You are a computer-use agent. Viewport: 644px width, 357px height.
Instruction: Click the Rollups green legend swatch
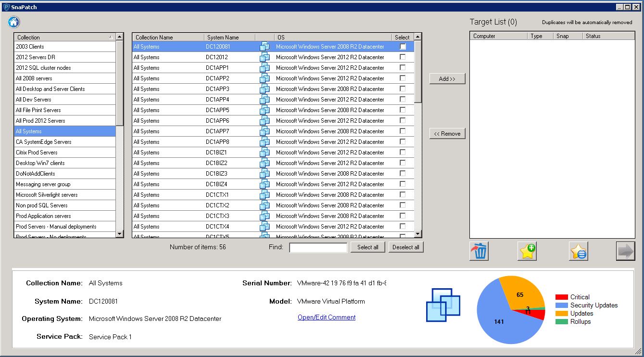pyautogui.click(x=561, y=322)
